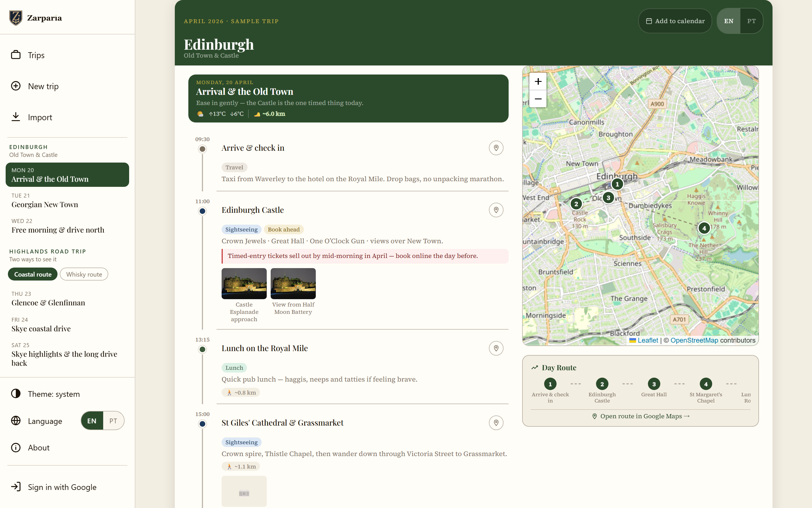Choose the Whisky route option
The image size is (812, 508).
point(84,274)
